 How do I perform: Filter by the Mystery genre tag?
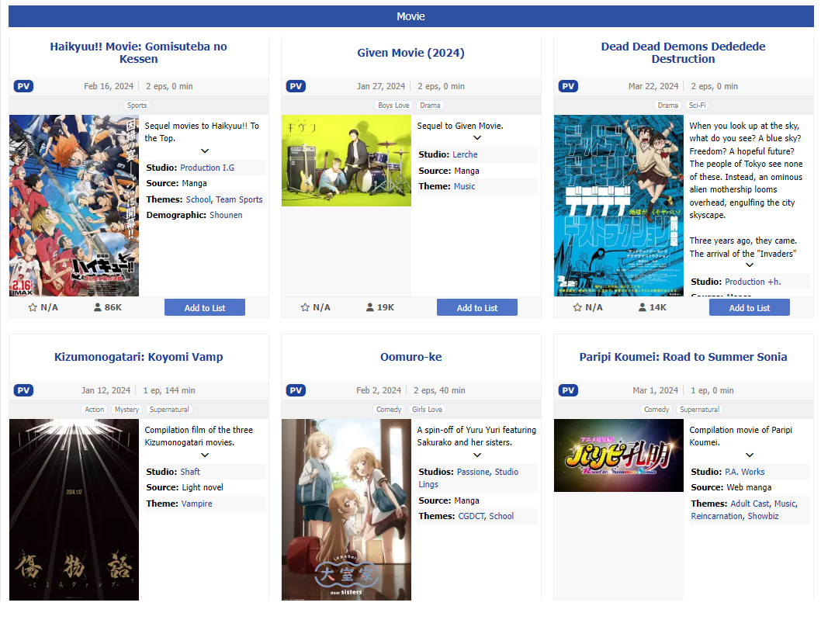pos(126,410)
